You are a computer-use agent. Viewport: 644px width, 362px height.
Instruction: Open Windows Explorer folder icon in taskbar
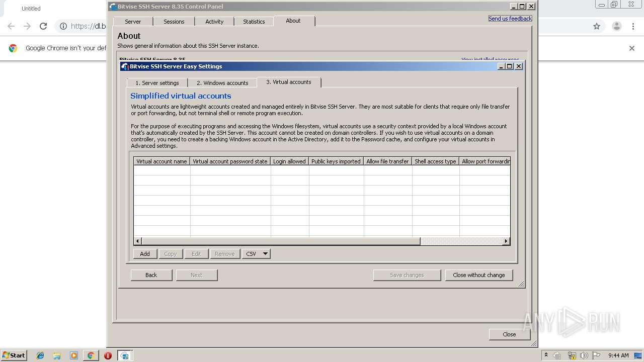pos(57,355)
